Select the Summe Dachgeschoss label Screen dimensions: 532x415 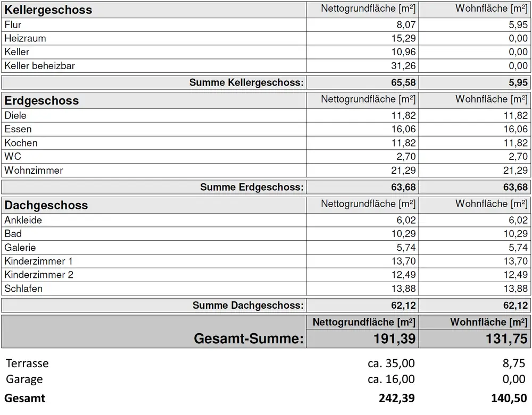click(248, 305)
